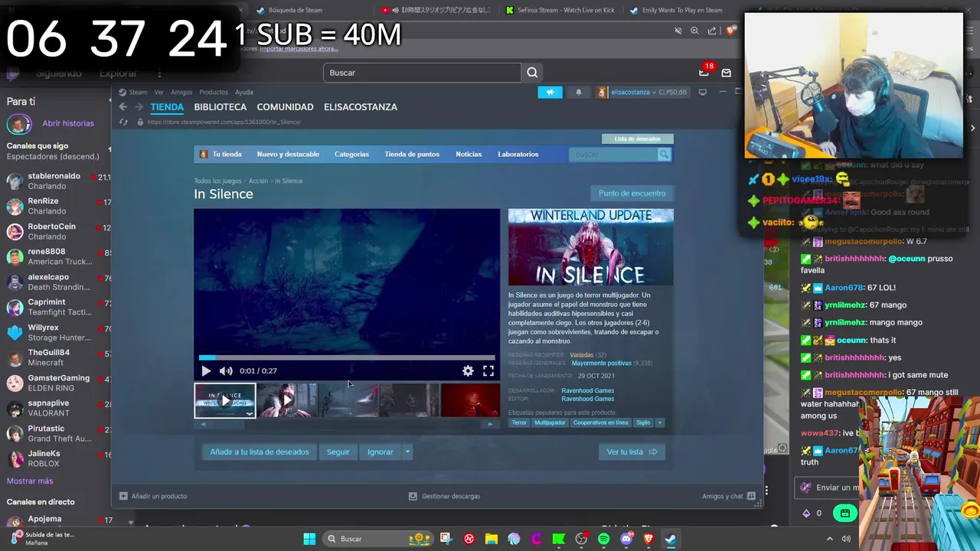Image resolution: width=980 pixels, height=551 pixels.
Task: Open the Amigos menu in Steam
Action: 181,93
